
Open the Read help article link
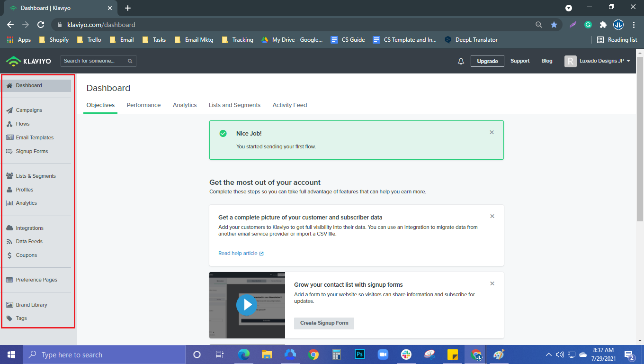coord(241,253)
